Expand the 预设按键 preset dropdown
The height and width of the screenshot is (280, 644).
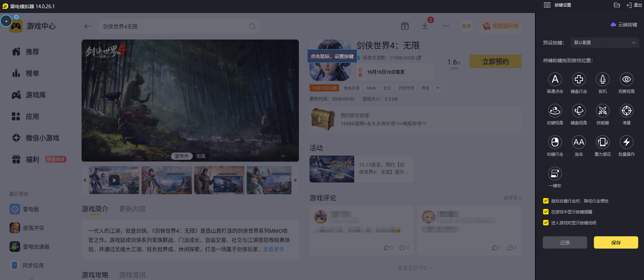coord(604,43)
